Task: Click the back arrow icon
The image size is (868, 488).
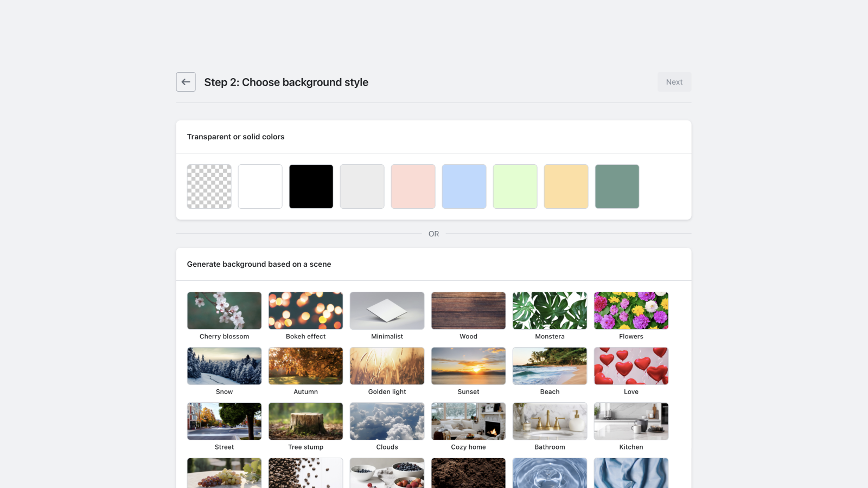Action: point(186,82)
